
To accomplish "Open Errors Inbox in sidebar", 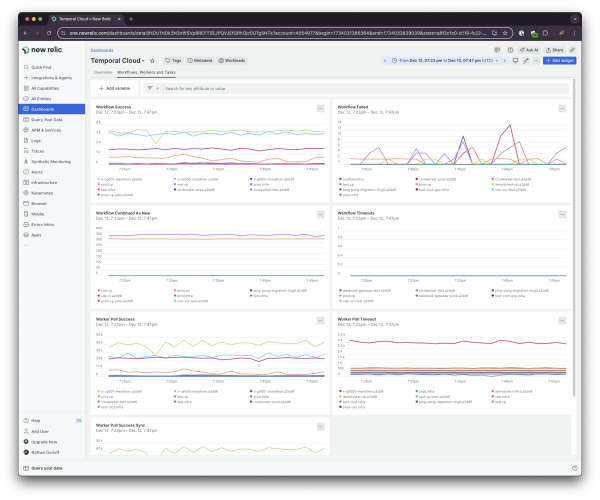I will pos(44,223).
